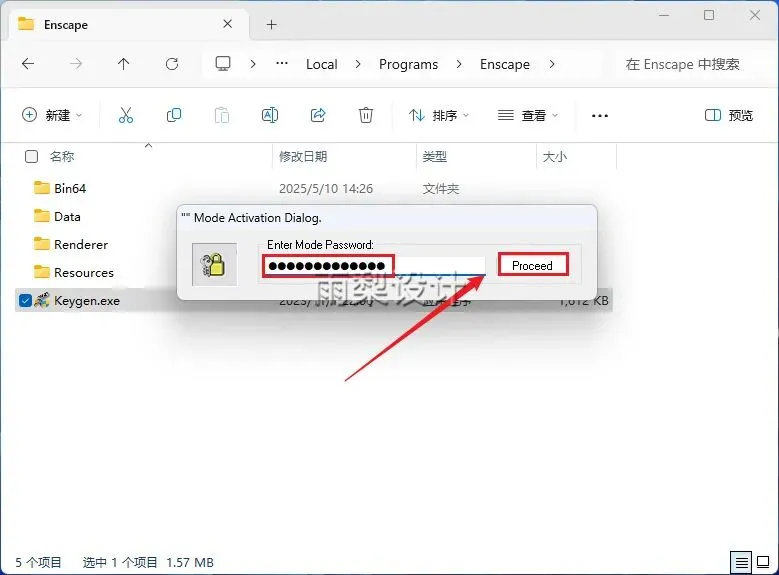
Task: Click the Proceed button
Action: click(x=533, y=265)
